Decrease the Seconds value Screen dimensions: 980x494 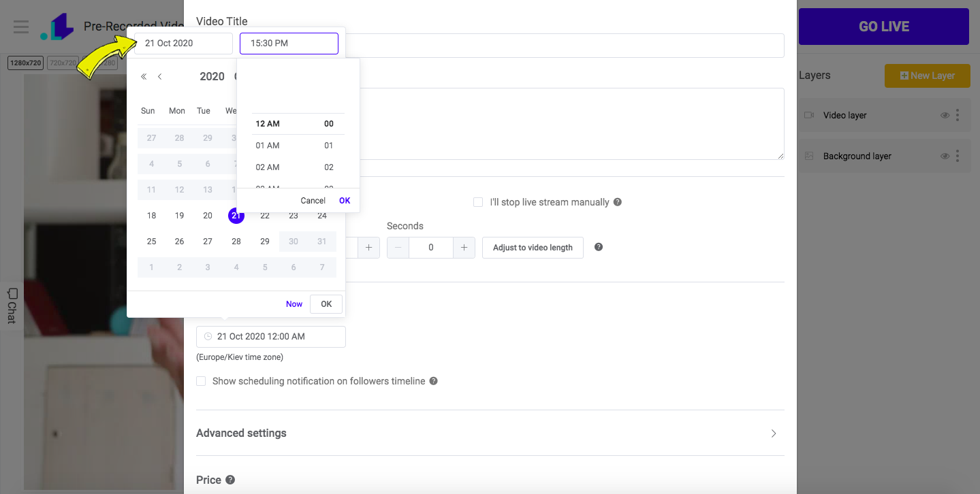[x=398, y=248]
